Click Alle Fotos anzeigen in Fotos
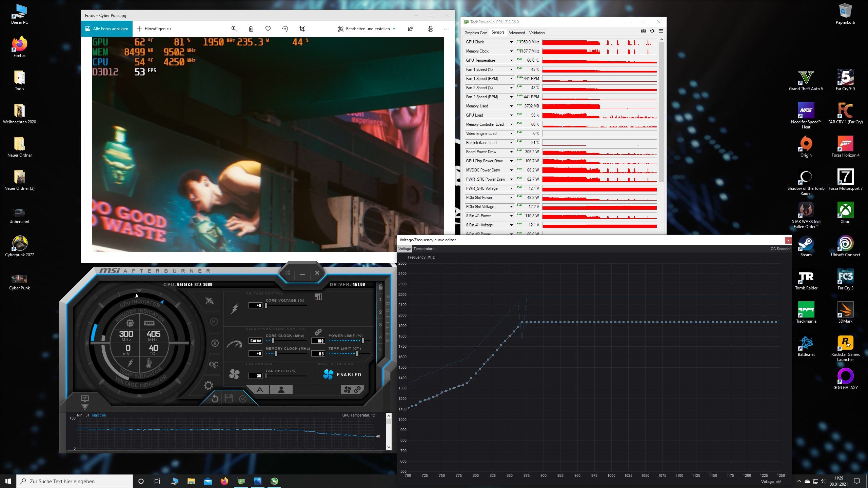This screenshot has width=868, height=488. pyautogui.click(x=107, y=29)
